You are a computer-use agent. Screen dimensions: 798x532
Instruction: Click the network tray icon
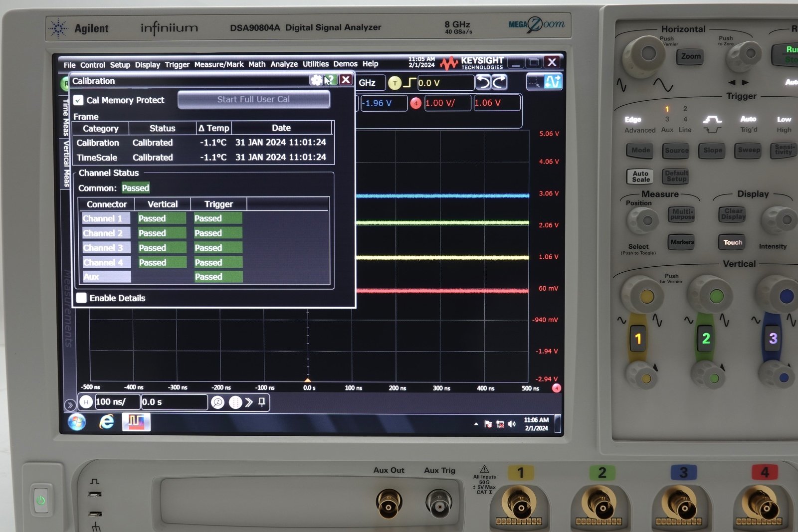pos(500,424)
